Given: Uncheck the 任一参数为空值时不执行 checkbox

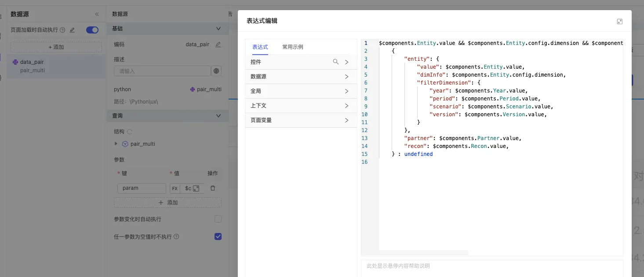Looking at the screenshot, I should (x=218, y=236).
